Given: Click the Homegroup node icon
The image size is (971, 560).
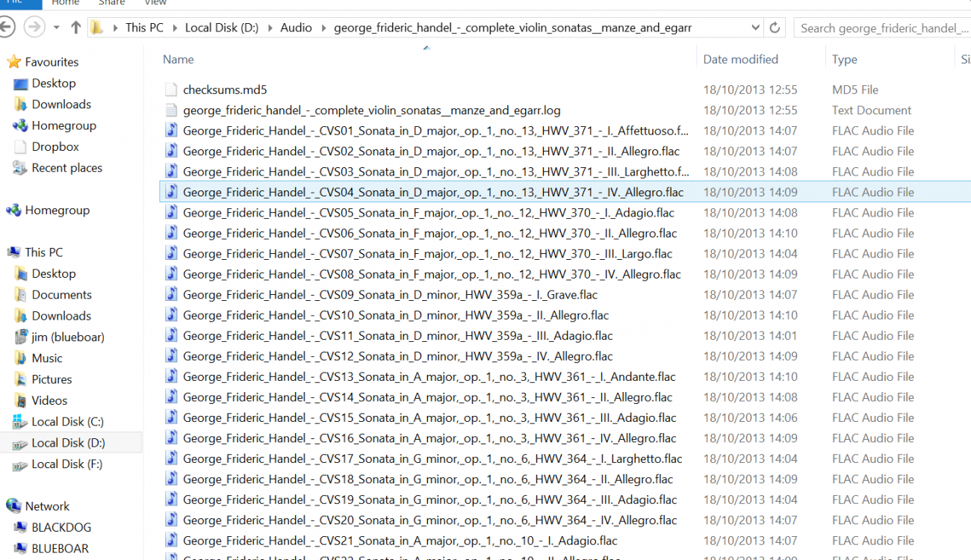Looking at the screenshot, I should click(13, 211).
